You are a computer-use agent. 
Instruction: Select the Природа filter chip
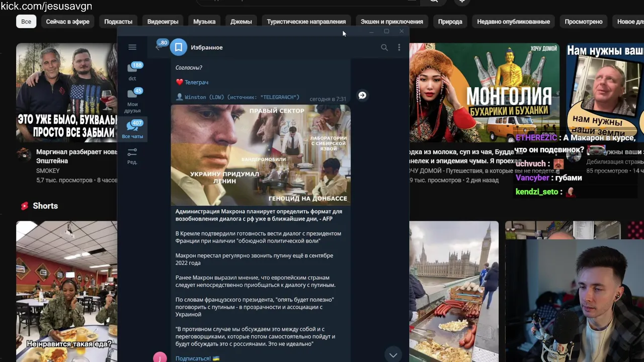[450, 22]
